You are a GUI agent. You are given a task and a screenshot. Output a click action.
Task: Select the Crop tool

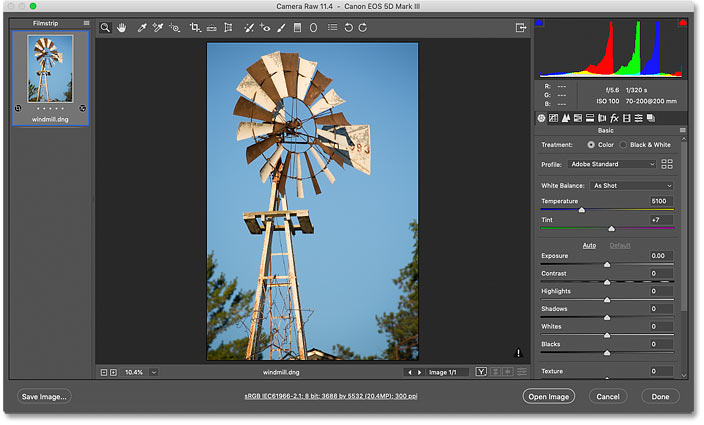(x=195, y=28)
